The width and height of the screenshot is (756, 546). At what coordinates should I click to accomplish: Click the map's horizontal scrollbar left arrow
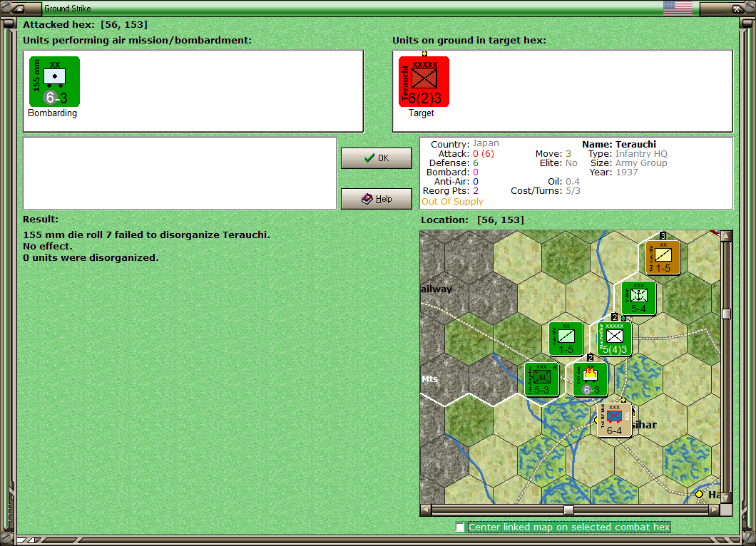click(x=425, y=510)
